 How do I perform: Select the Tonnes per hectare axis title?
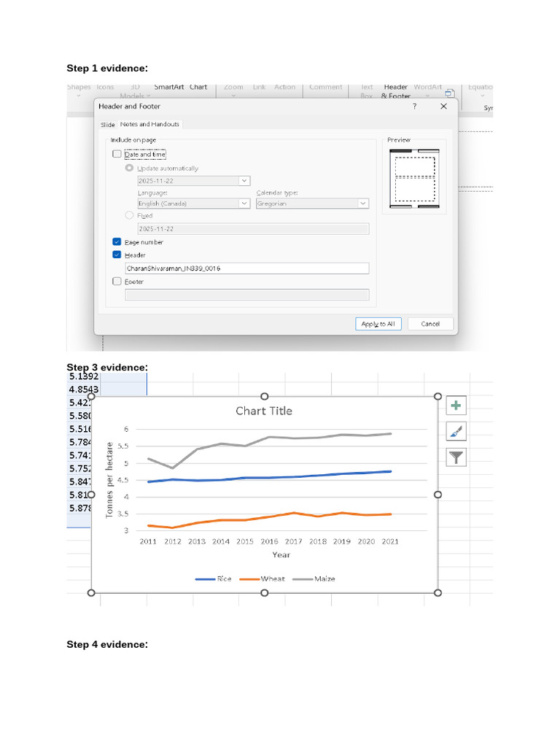point(109,480)
